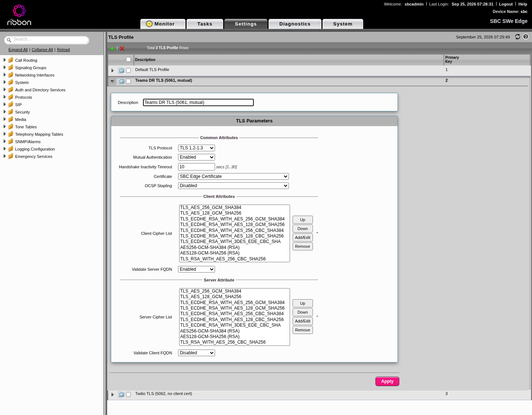Check the Teams DR TLS row checkbox

click(x=128, y=81)
